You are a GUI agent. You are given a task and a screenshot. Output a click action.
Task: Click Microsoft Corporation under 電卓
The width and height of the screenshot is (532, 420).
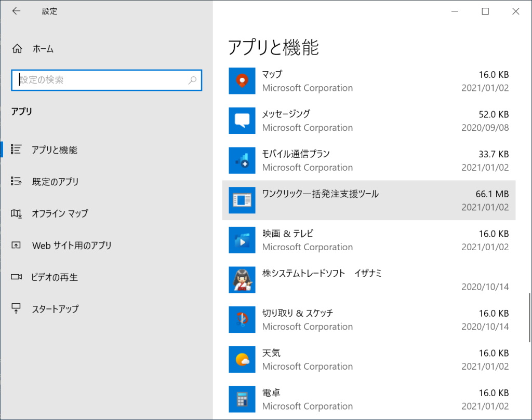pyautogui.click(x=308, y=406)
